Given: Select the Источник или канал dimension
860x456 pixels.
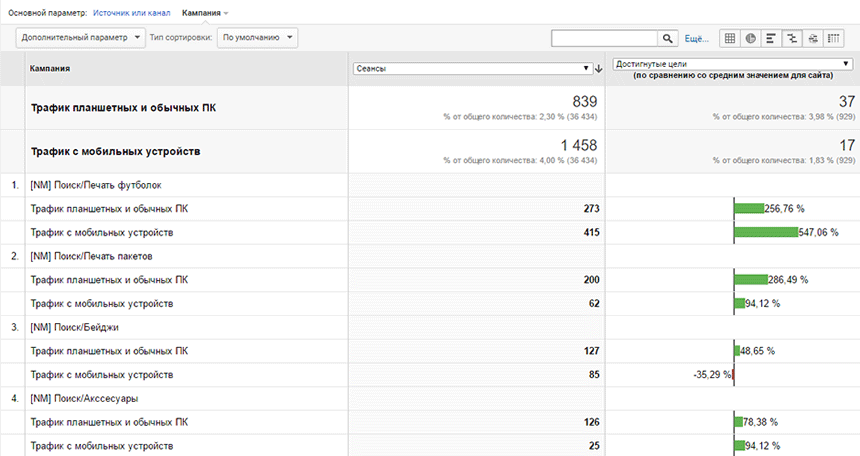Looking at the screenshot, I should pyautogui.click(x=132, y=13).
